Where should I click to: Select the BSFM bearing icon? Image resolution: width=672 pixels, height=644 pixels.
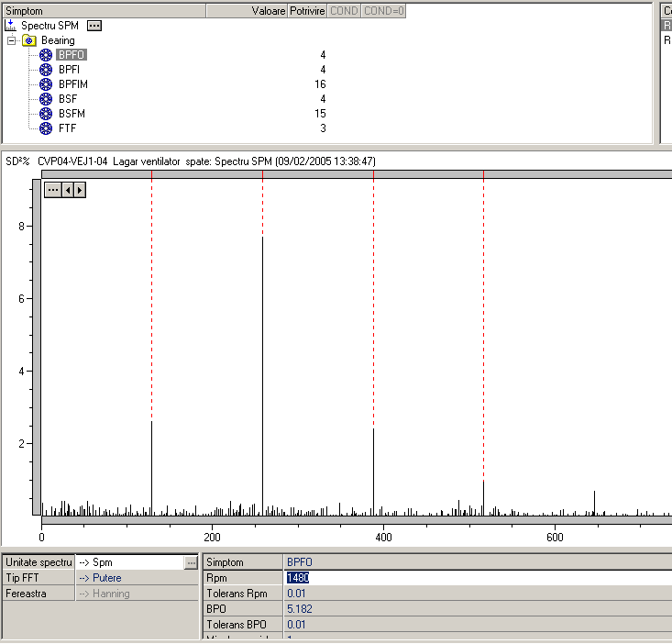(x=46, y=114)
